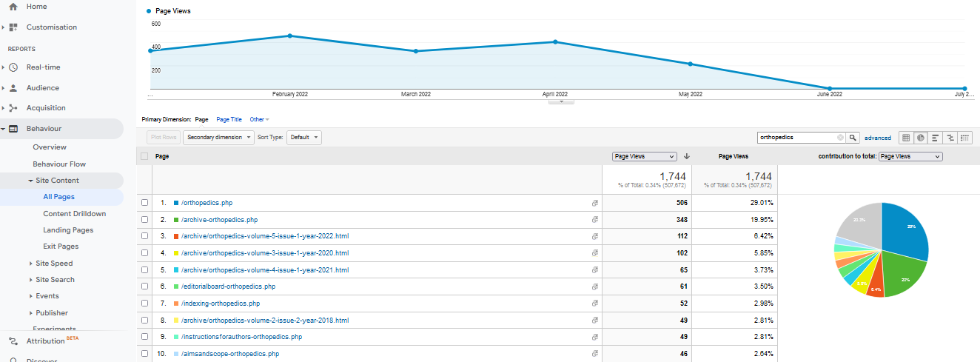Image resolution: width=980 pixels, height=362 pixels.
Task: Go to Behaviour Flow report
Action: click(59, 164)
